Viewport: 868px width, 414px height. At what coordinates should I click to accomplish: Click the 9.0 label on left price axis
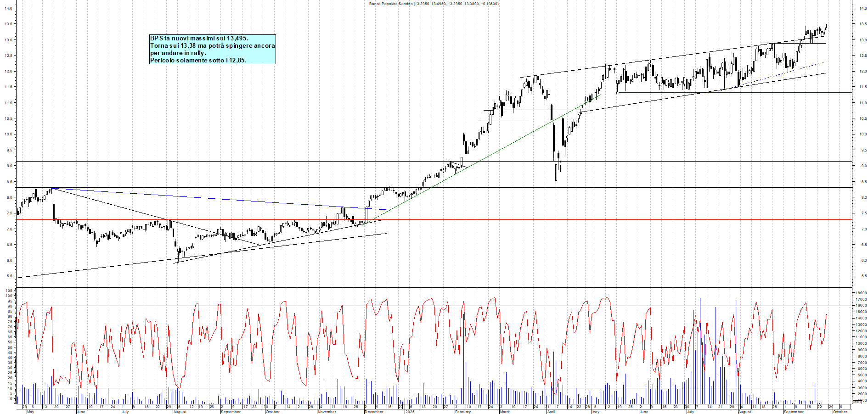[x=9, y=166]
